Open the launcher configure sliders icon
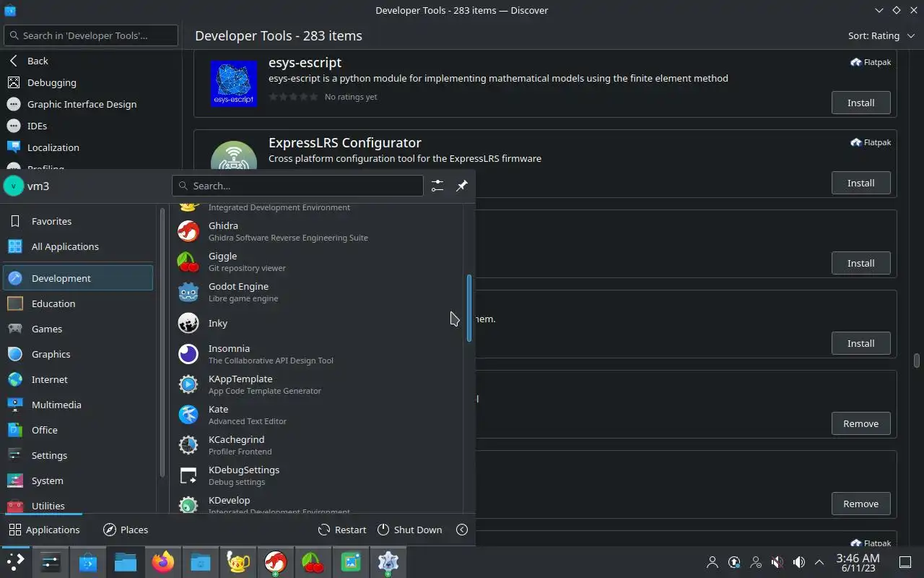Image resolution: width=924 pixels, height=578 pixels. 437,186
